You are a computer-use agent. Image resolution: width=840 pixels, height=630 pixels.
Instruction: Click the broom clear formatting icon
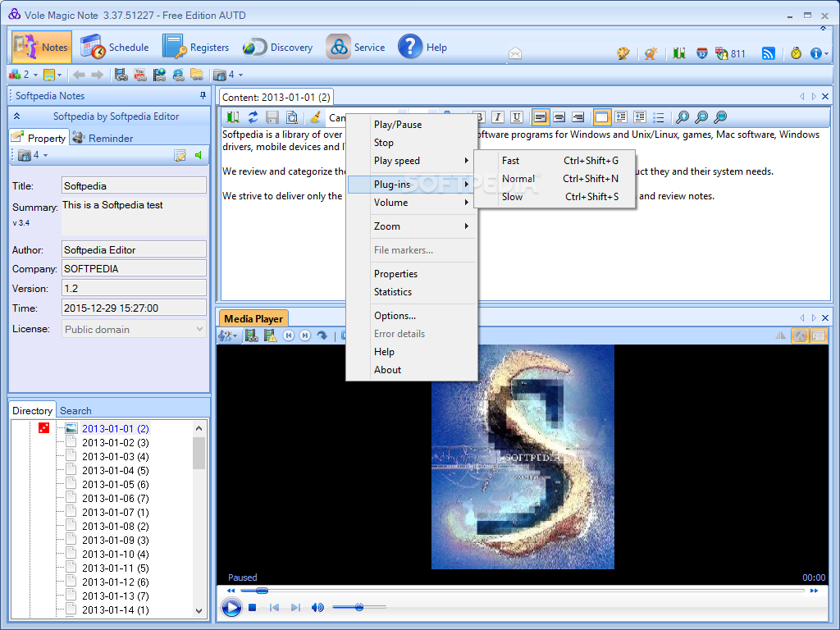pos(316,116)
